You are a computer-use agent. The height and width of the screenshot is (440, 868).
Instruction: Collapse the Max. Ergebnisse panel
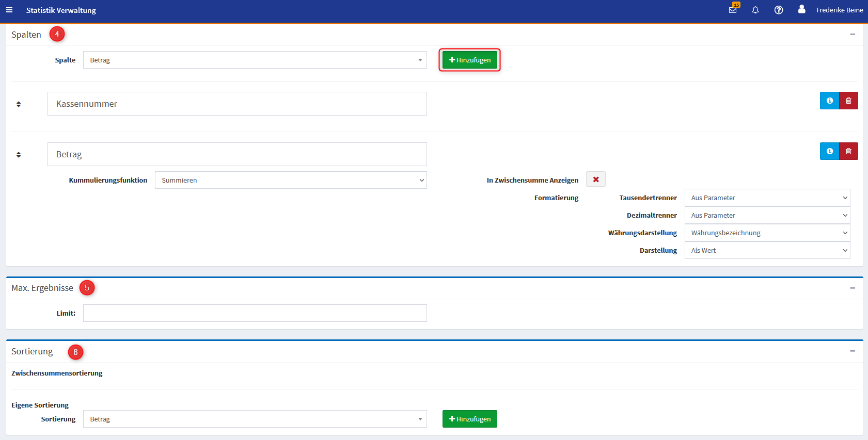852,288
